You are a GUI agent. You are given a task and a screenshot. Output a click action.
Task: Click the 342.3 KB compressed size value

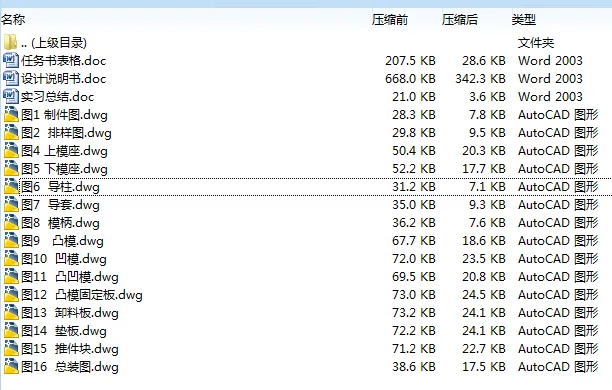480,78
